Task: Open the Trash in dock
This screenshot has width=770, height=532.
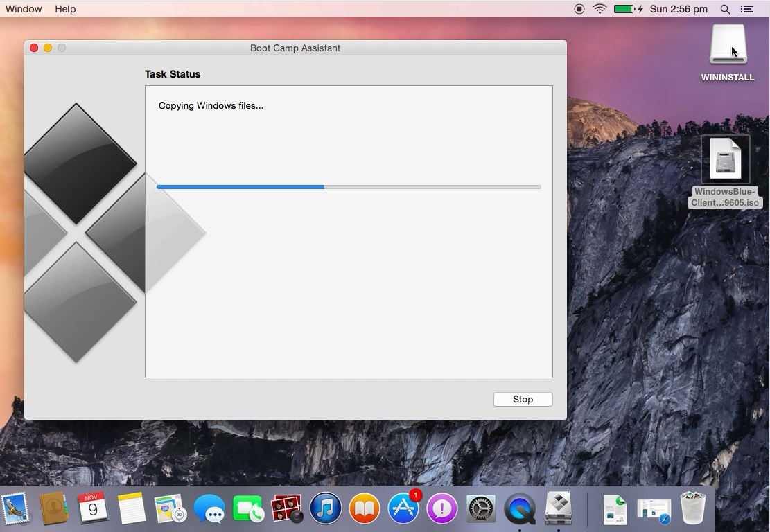Action: tap(693, 508)
